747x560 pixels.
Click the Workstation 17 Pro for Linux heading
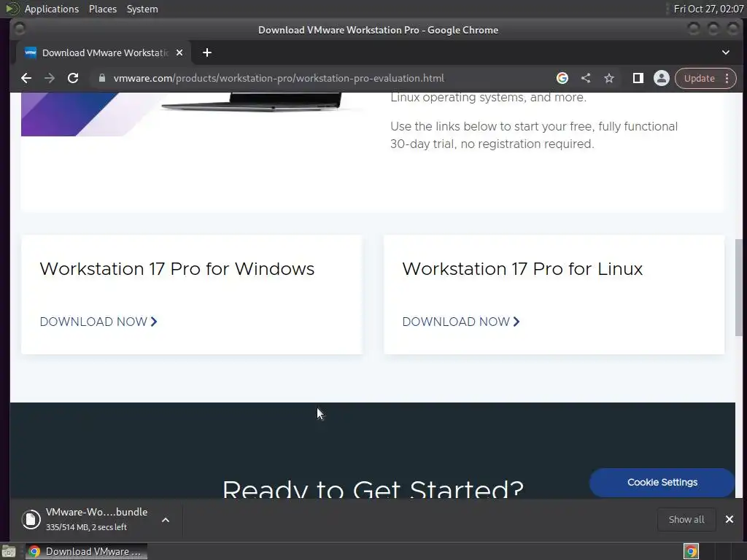tap(522, 269)
